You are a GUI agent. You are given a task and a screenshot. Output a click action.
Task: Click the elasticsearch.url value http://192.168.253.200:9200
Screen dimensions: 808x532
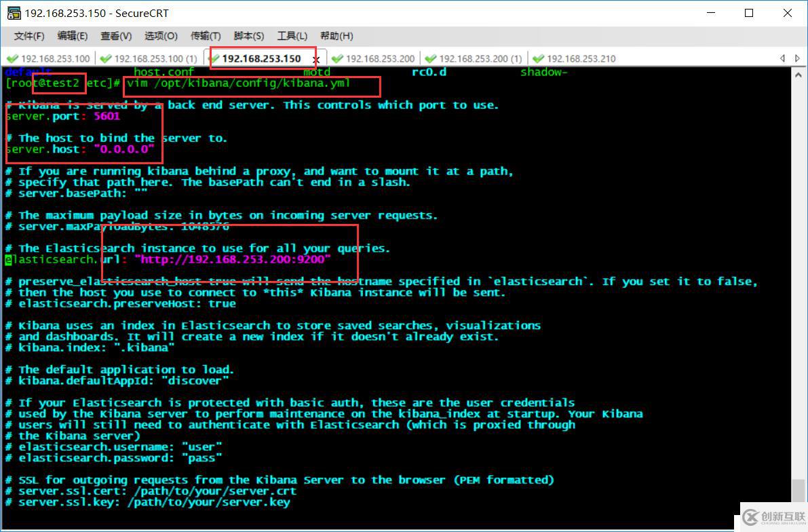click(x=233, y=259)
